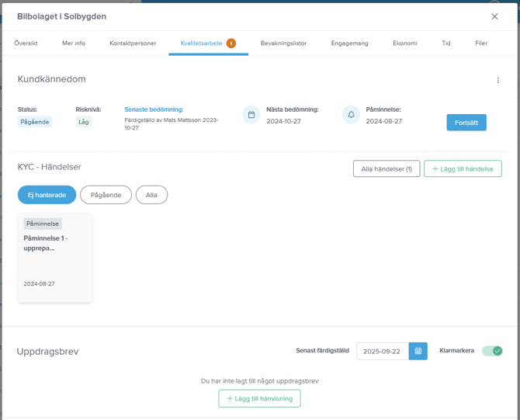
Task: Open the Påminnelse 1 event card
Action: click(x=55, y=258)
